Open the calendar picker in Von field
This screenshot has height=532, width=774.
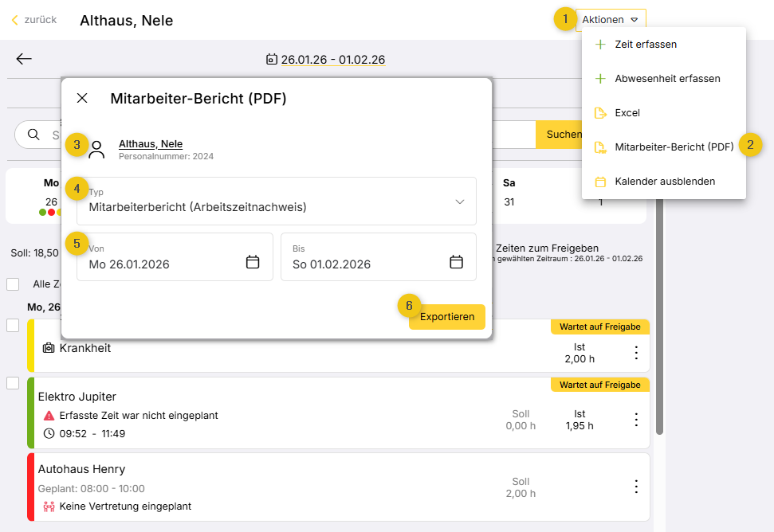(253, 262)
